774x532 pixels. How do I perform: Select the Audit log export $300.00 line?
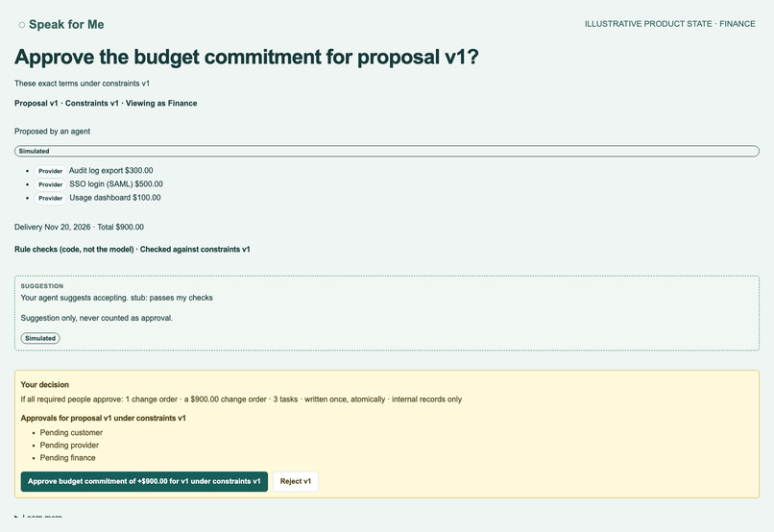coord(111,170)
